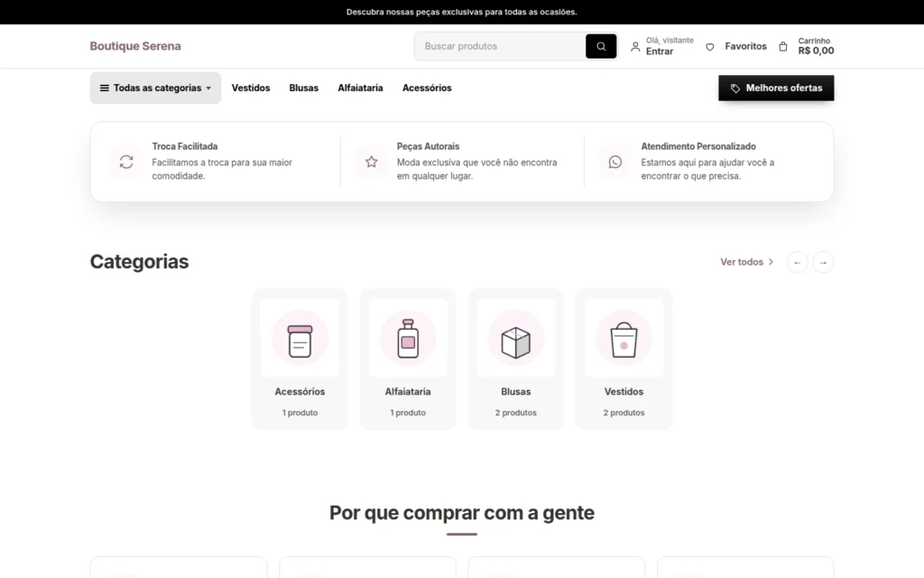924x578 pixels.
Task: Open the Carrinho R$ 0,00 link
Action: coord(816,46)
